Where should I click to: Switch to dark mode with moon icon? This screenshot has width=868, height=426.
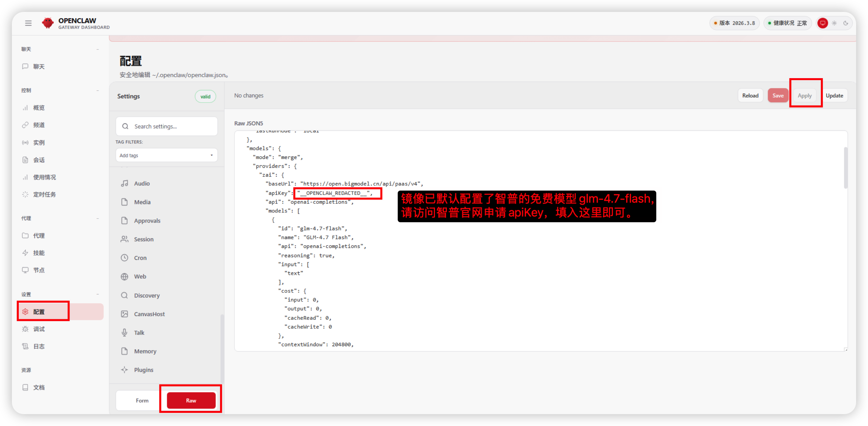[x=846, y=23]
